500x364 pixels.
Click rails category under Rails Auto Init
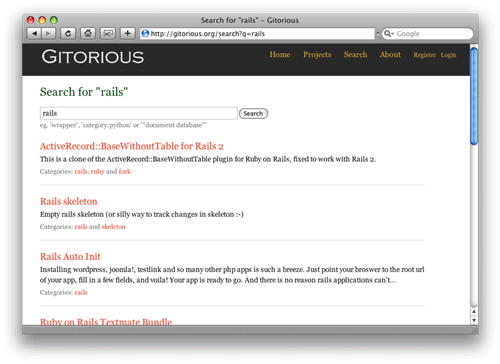[x=81, y=292]
